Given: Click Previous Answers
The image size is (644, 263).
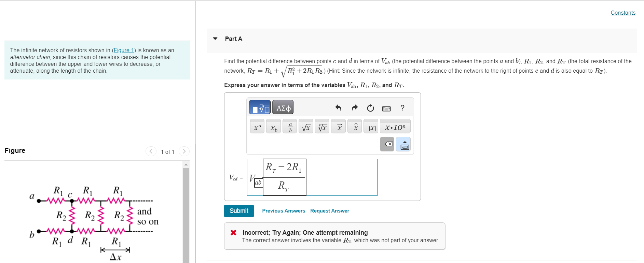Looking at the screenshot, I should pos(284,210).
